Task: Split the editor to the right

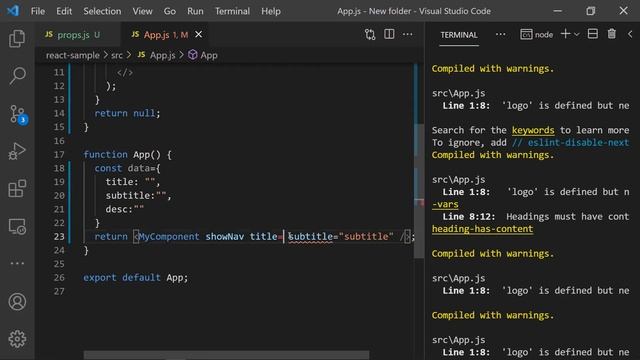Action: tap(389, 34)
